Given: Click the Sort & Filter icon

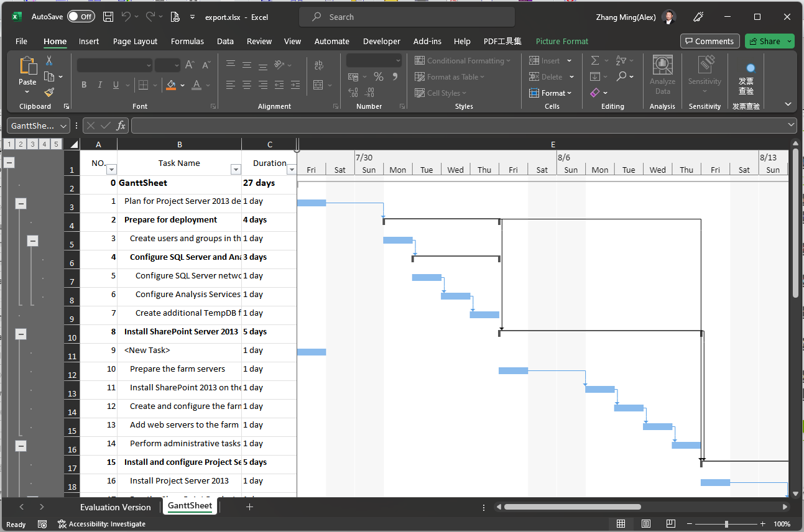Looking at the screenshot, I should pos(621,60).
